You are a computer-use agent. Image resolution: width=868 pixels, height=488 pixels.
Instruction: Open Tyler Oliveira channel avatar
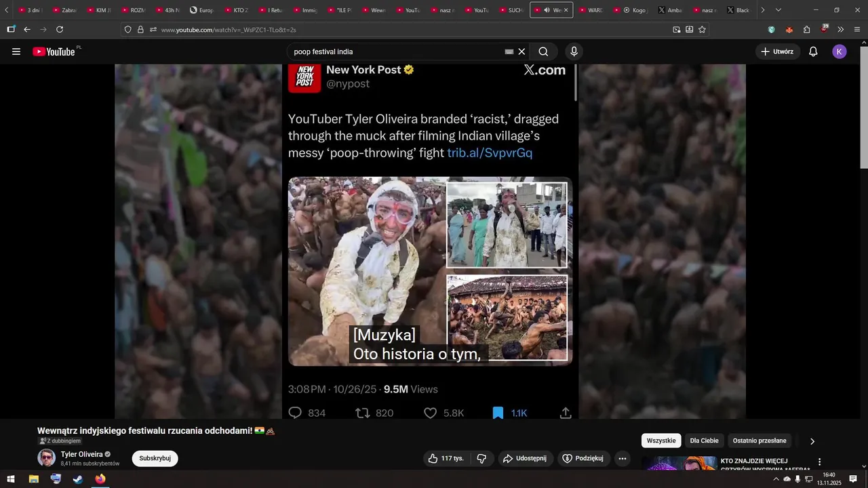46,457
